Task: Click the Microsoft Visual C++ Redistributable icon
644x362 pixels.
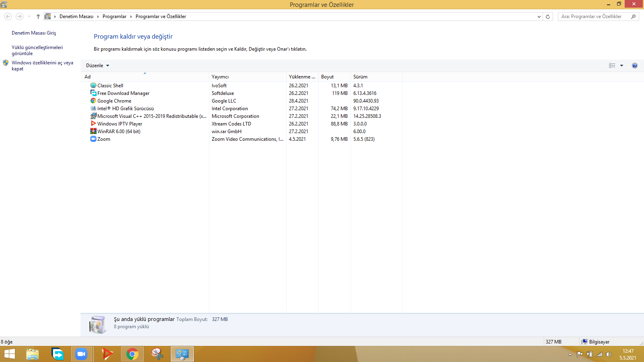Action: [93, 116]
